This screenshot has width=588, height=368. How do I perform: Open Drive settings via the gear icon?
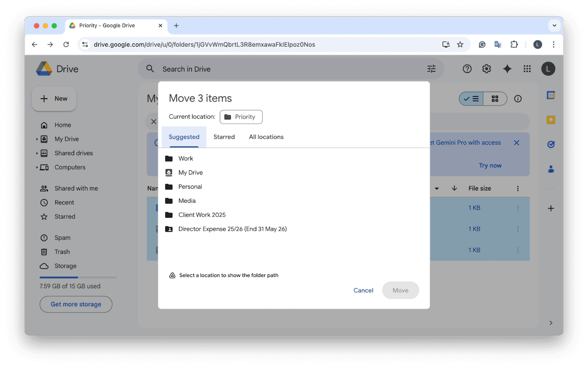[x=486, y=68]
